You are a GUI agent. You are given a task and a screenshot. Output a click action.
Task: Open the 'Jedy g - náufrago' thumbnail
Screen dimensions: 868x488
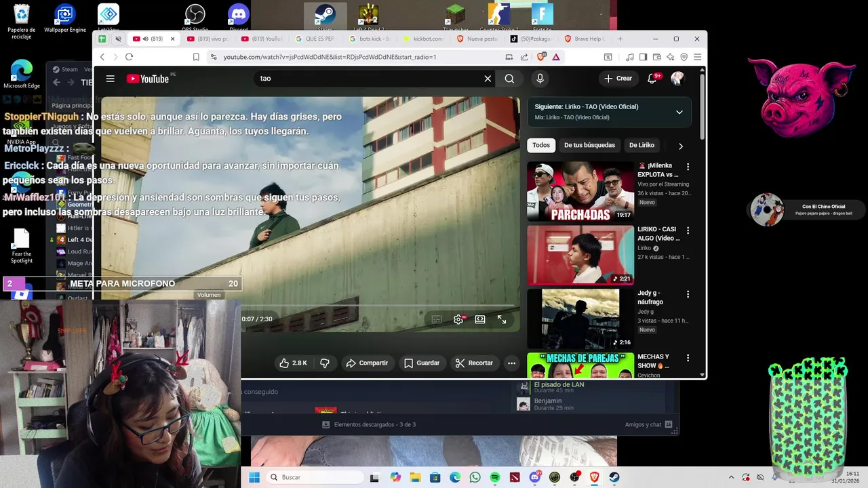click(580, 319)
